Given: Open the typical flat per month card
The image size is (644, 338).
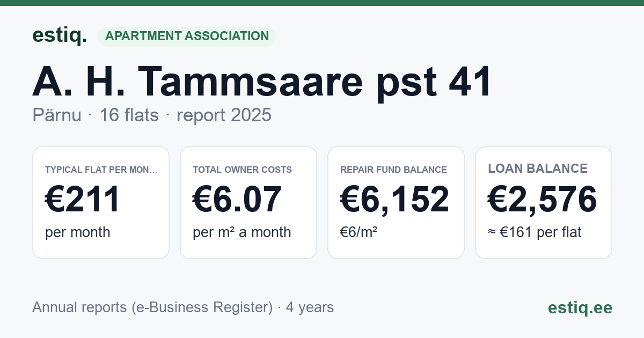Looking at the screenshot, I should point(101,202).
